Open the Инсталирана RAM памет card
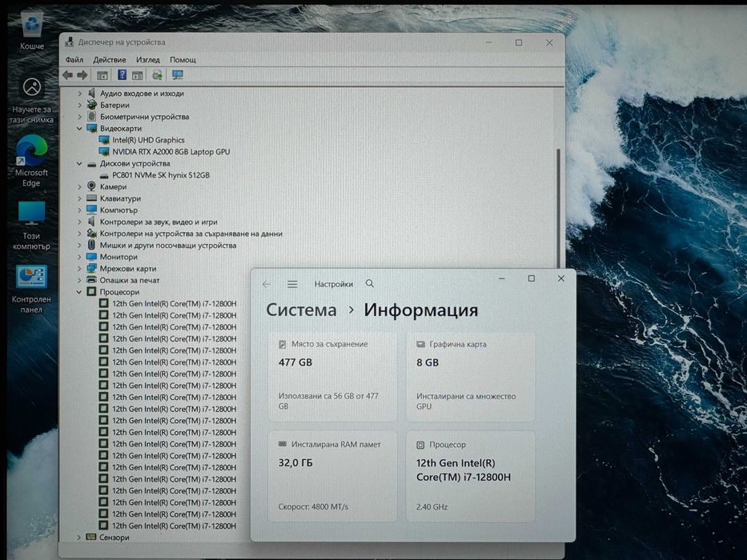This screenshot has width=747, height=560. (x=332, y=476)
